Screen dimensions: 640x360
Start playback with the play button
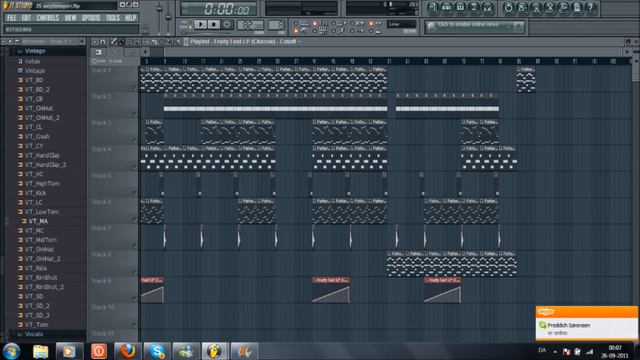200,24
